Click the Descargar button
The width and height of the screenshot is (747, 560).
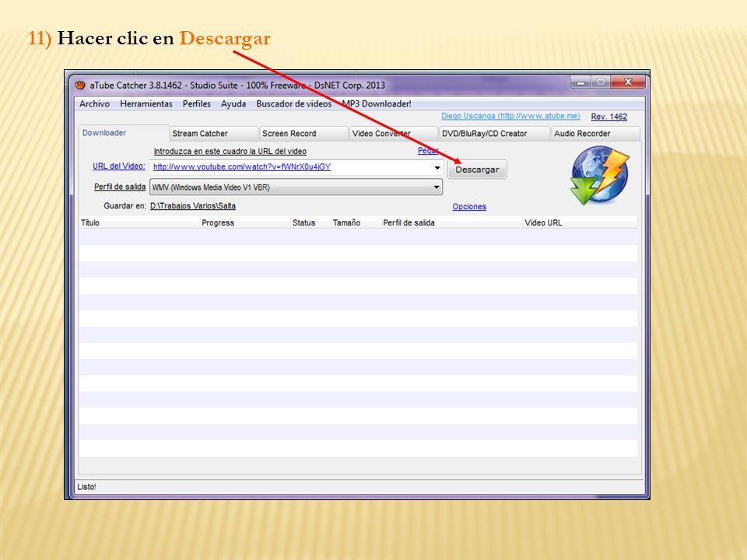tap(477, 170)
